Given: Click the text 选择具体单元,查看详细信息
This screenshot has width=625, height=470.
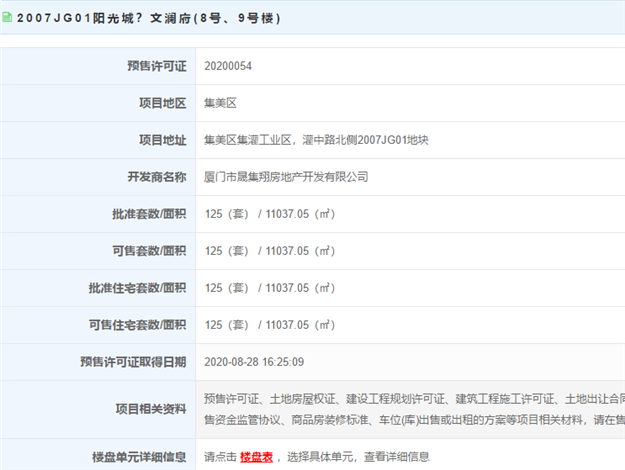Looking at the screenshot, I should point(358,457).
